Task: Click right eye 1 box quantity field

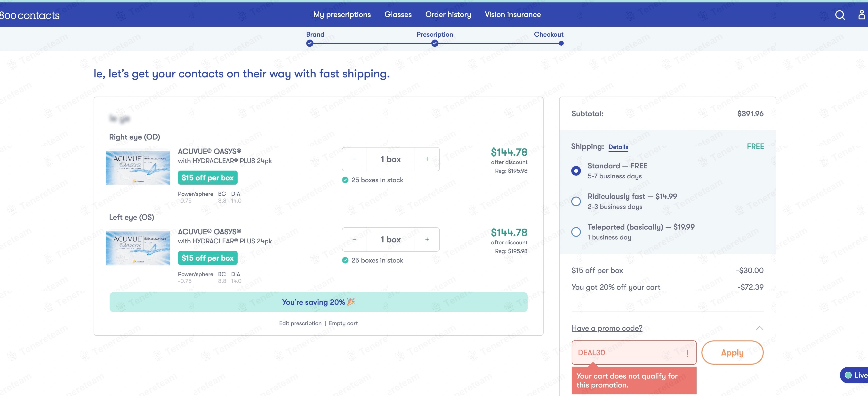Action: pyautogui.click(x=391, y=159)
